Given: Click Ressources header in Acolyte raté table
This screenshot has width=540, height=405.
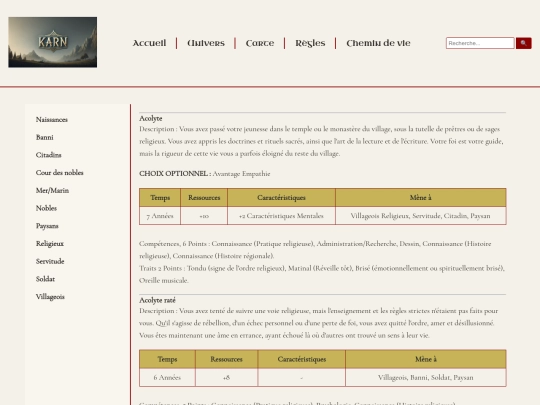Looking at the screenshot, I should tap(226, 359).
